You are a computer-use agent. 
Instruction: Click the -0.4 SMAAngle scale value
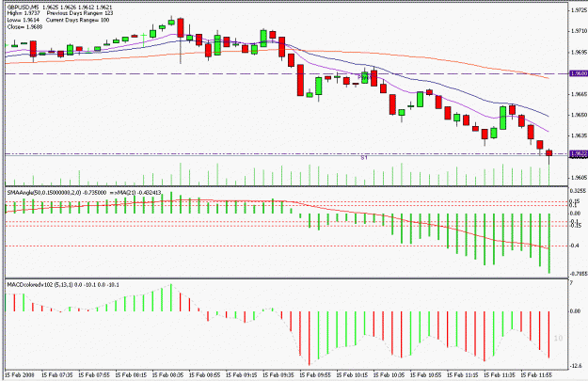tap(575, 246)
